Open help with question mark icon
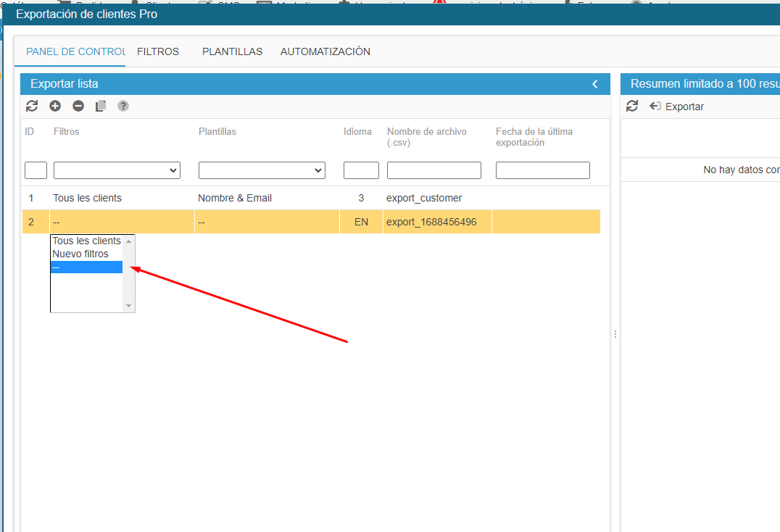 [123, 106]
